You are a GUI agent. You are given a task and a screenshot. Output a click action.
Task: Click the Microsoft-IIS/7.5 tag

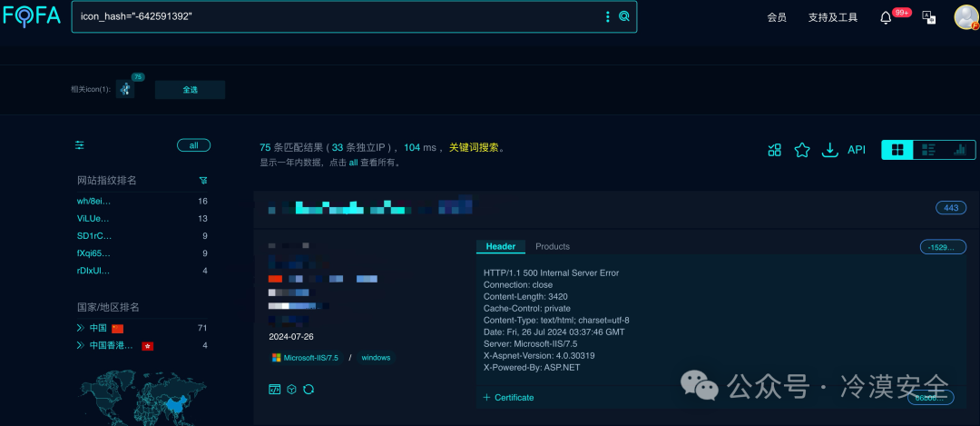point(306,358)
